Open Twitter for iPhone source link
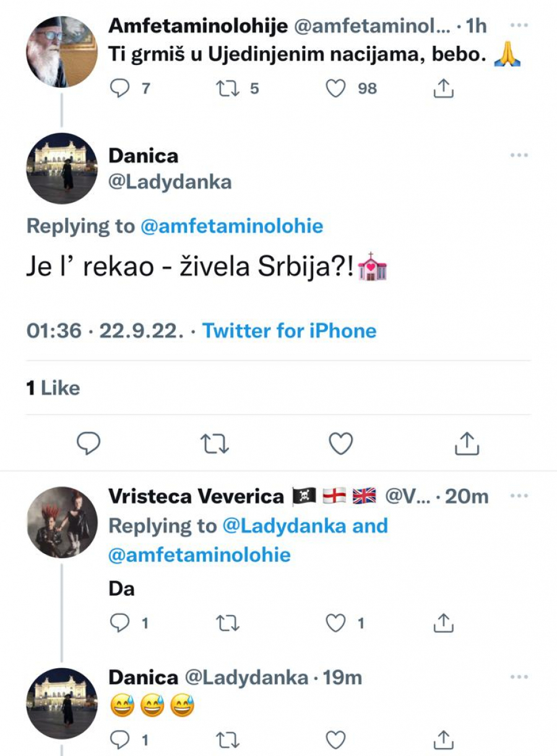This screenshot has width=557, height=756. click(289, 331)
